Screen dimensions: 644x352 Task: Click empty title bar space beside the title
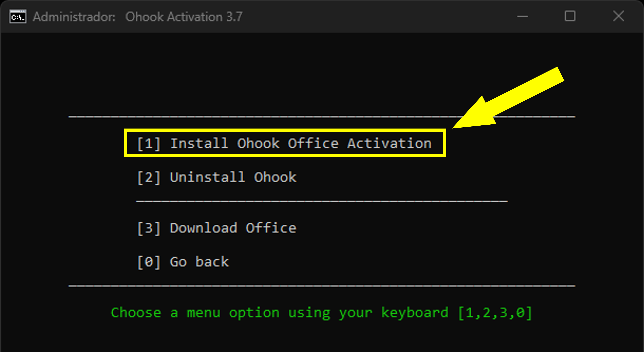point(375,17)
